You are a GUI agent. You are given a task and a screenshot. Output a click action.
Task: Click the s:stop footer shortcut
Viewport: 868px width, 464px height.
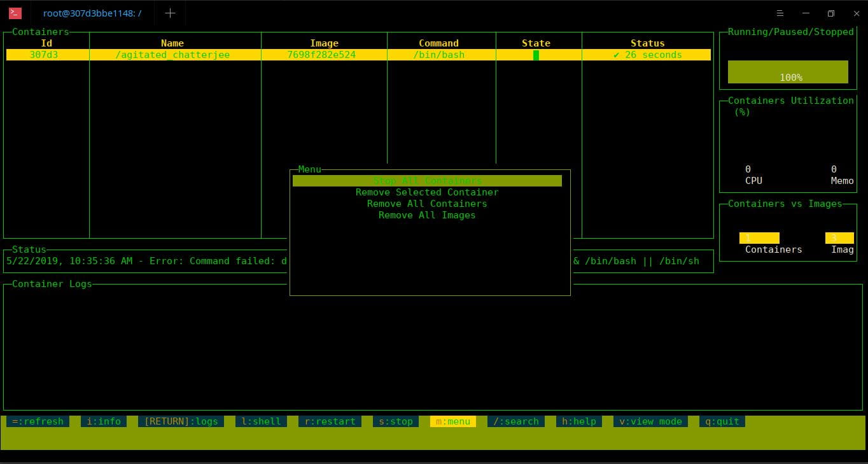(x=396, y=421)
